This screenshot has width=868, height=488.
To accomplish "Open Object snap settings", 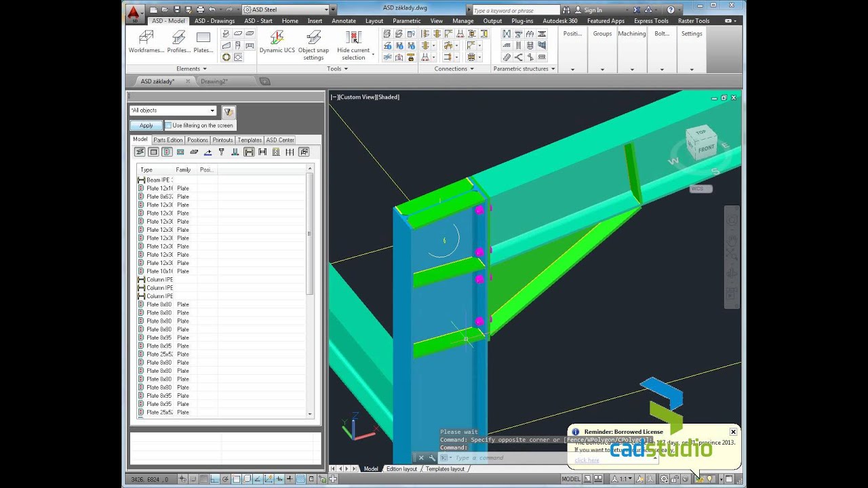I will coord(313,45).
